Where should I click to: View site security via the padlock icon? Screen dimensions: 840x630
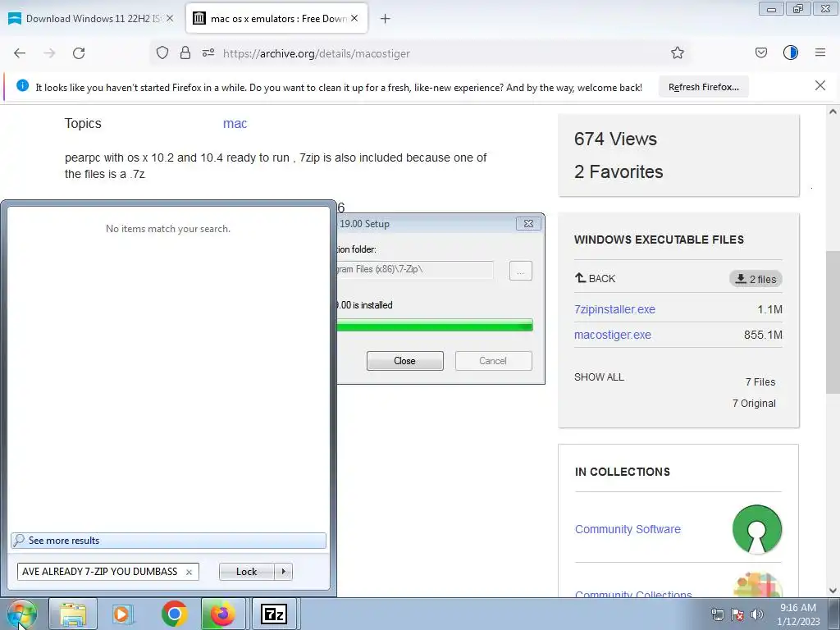click(185, 52)
